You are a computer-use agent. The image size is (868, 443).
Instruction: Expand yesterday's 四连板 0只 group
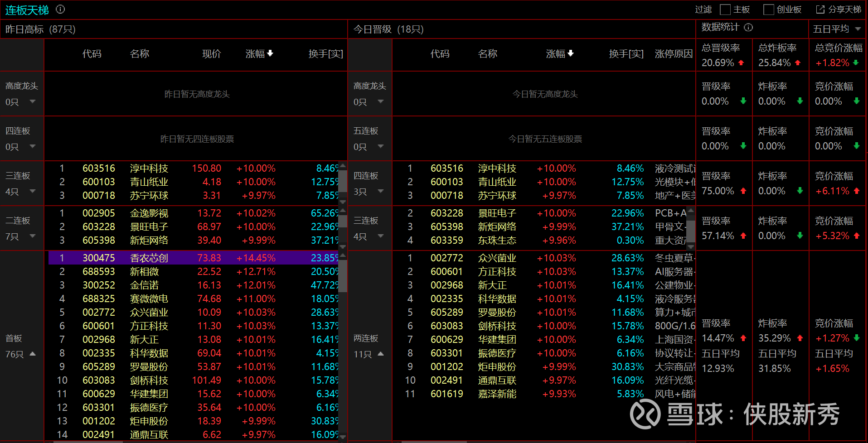click(x=33, y=146)
